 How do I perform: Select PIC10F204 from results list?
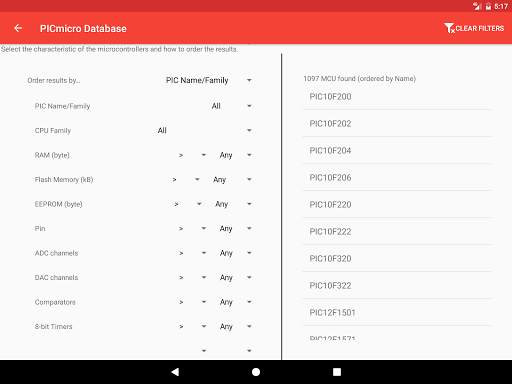pyautogui.click(x=397, y=151)
